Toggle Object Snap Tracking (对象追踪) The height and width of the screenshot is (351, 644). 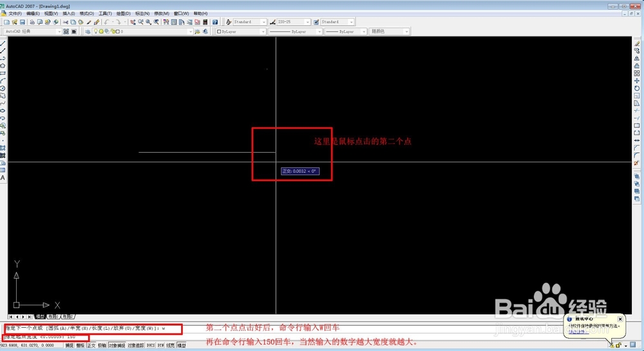tap(136, 345)
